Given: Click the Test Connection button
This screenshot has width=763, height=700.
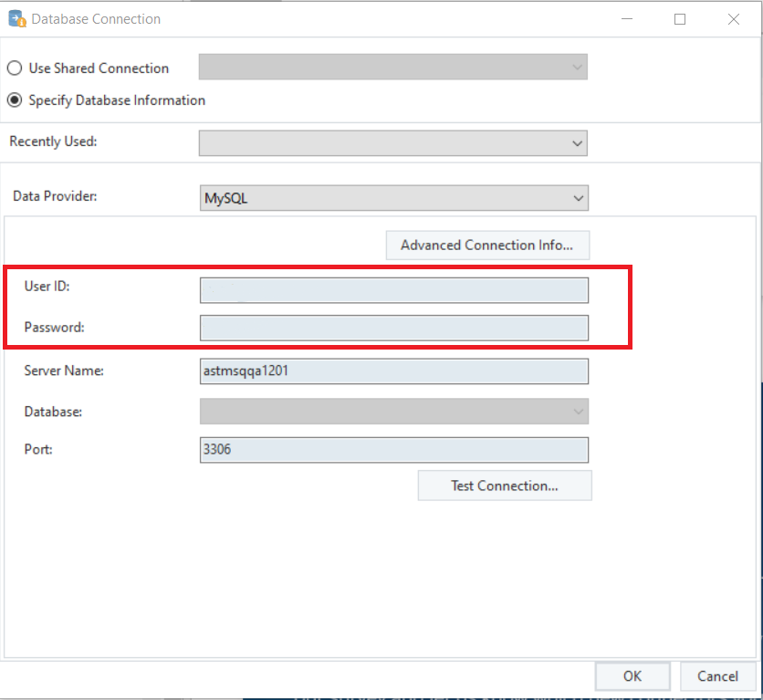Looking at the screenshot, I should click(505, 486).
